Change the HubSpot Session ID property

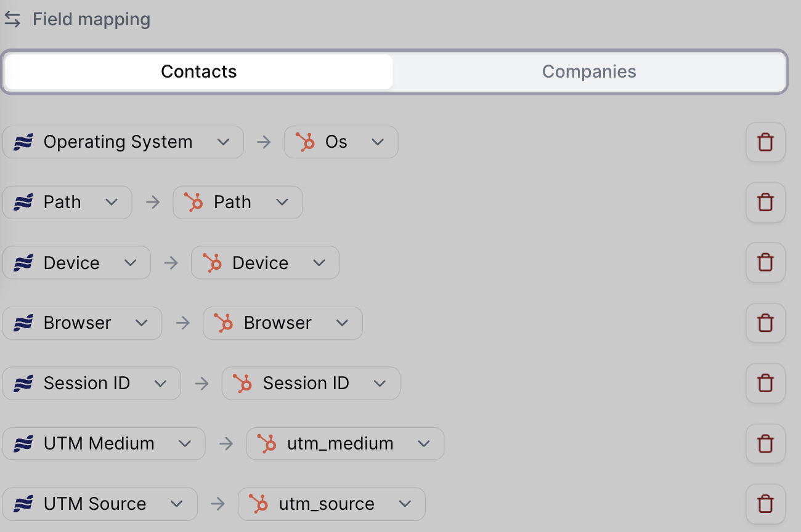click(x=311, y=383)
